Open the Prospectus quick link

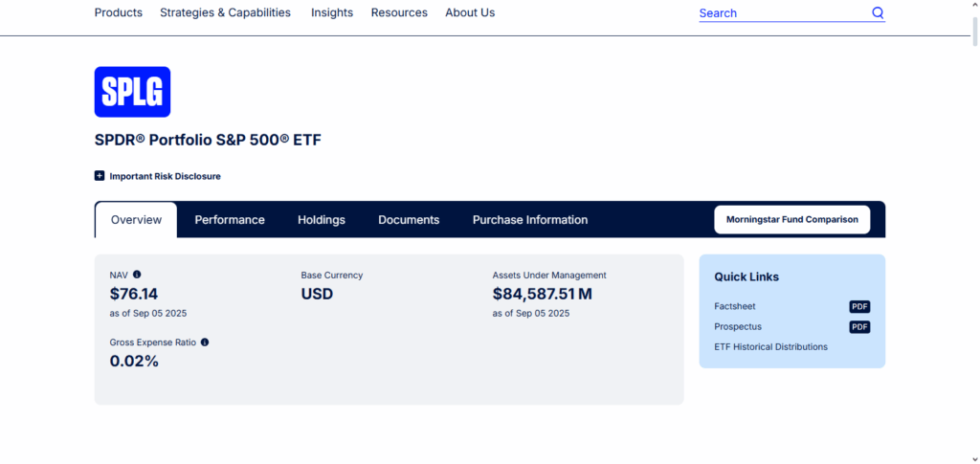pyautogui.click(x=738, y=326)
